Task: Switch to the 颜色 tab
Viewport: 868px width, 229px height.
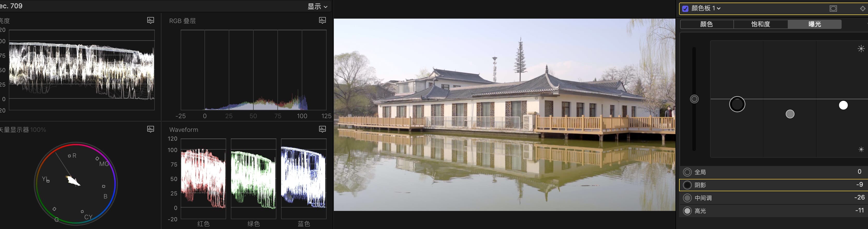Action: 706,24
